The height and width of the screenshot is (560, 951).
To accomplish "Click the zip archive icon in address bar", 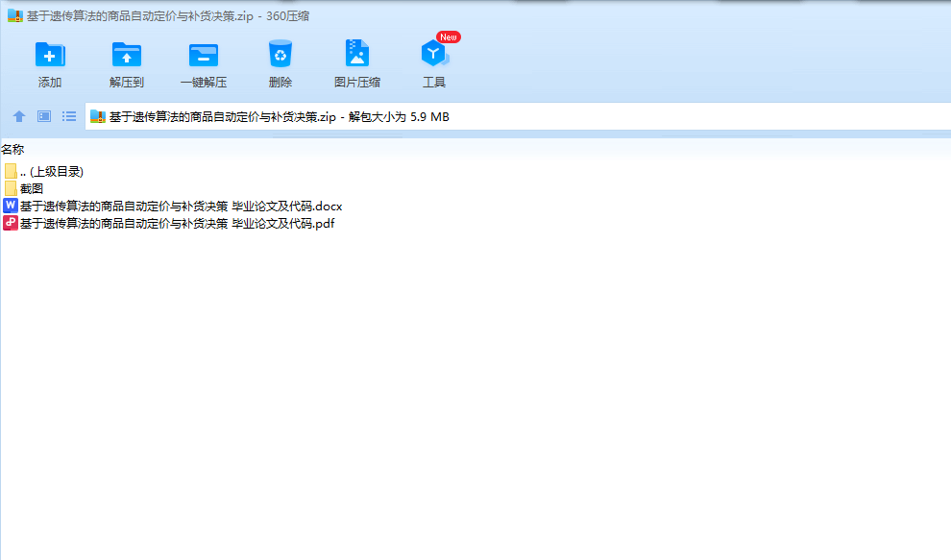I will [98, 116].
